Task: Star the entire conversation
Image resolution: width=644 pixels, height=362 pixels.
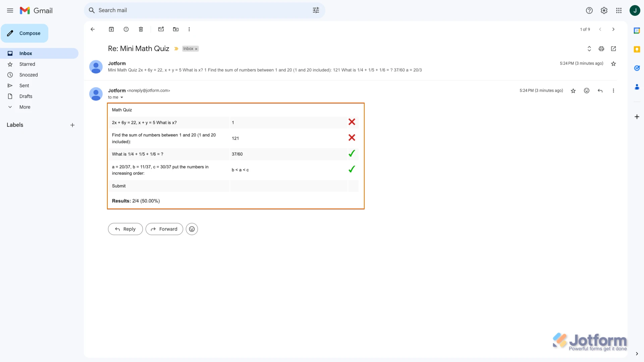Action: click(613, 63)
